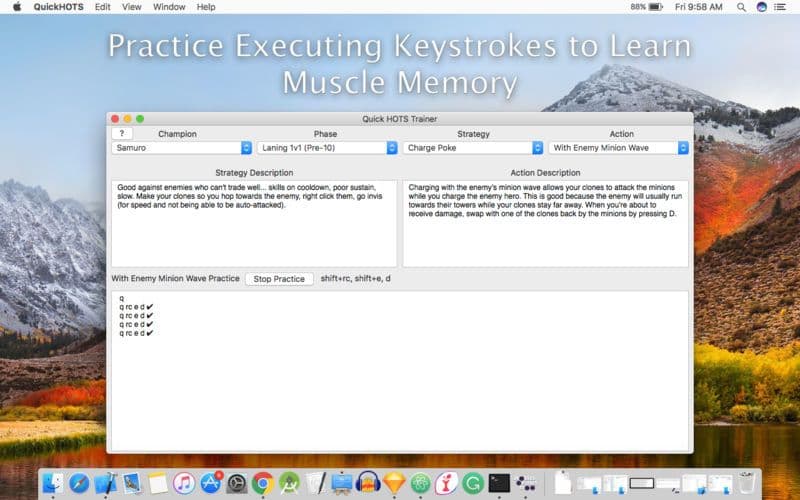Viewport: 800px width, 500px height.
Task: Open Xcode in the dock
Action: click(x=106, y=483)
